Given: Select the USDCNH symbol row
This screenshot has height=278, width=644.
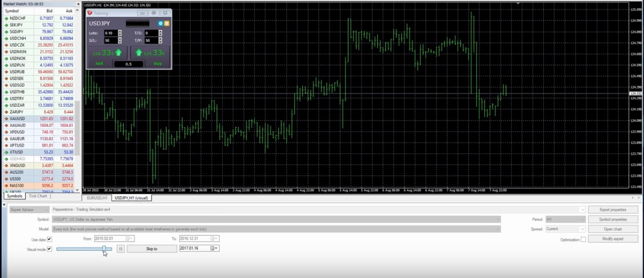Looking at the screenshot, I should coord(39,38).
